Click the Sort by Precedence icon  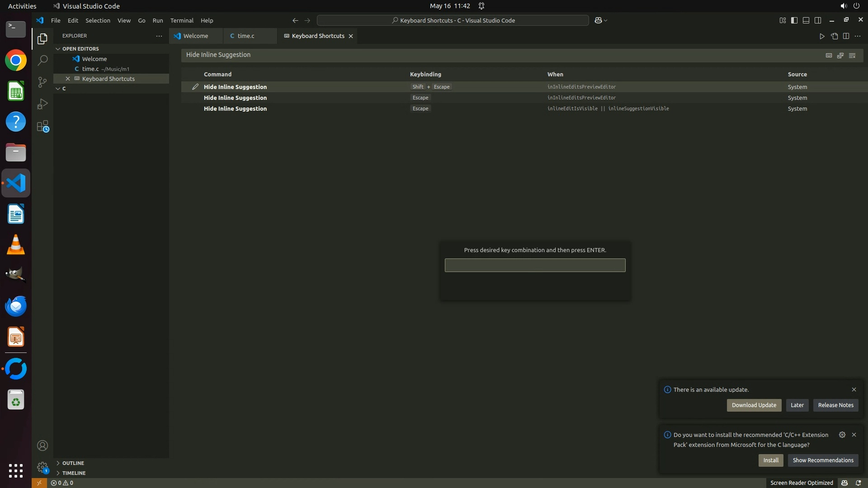(x=840, y=55)
